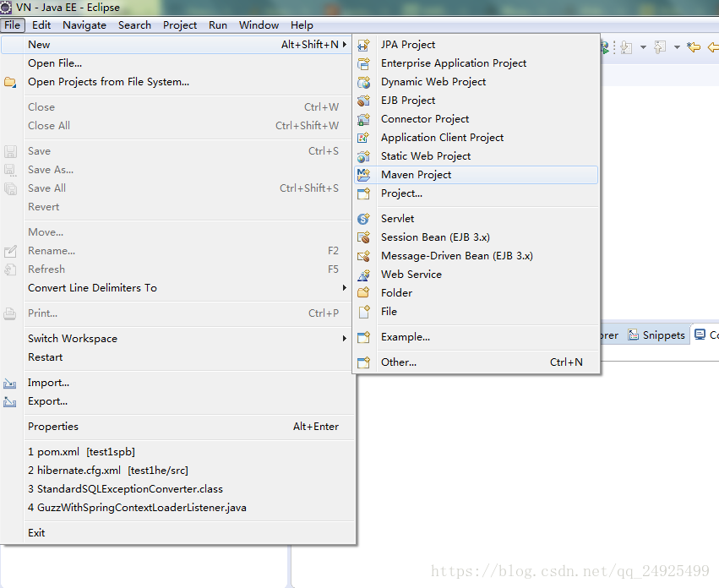This screenshot has height=588, width=719.
Task: Click the Next Annotation toolbar icon
Action: 626,47
